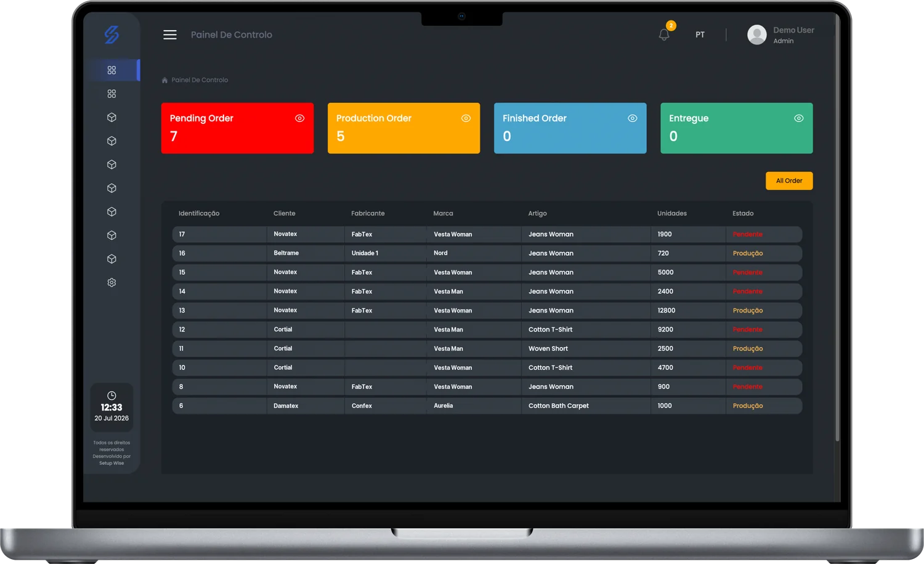This screenshot has height=564, width=924.
Task: Open the hamburger menu in header
Action: (x=170, y=35)
